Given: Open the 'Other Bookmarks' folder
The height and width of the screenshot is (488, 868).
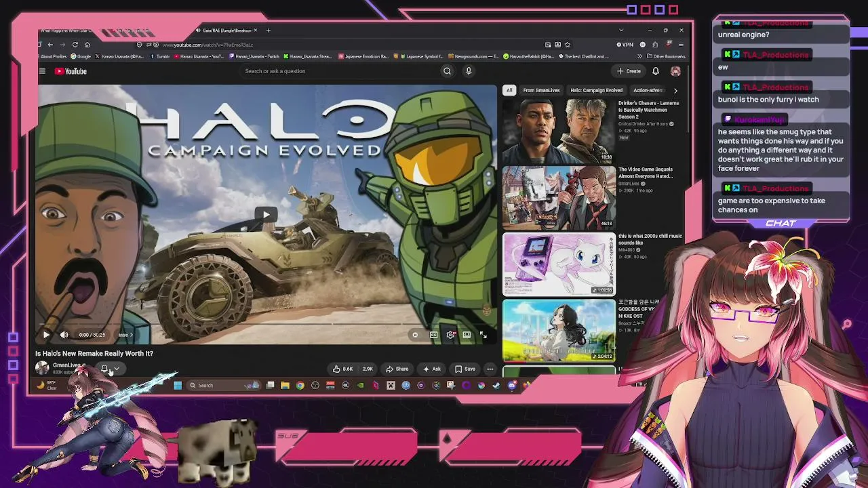Looking at the screenshot, I should 666,57.
